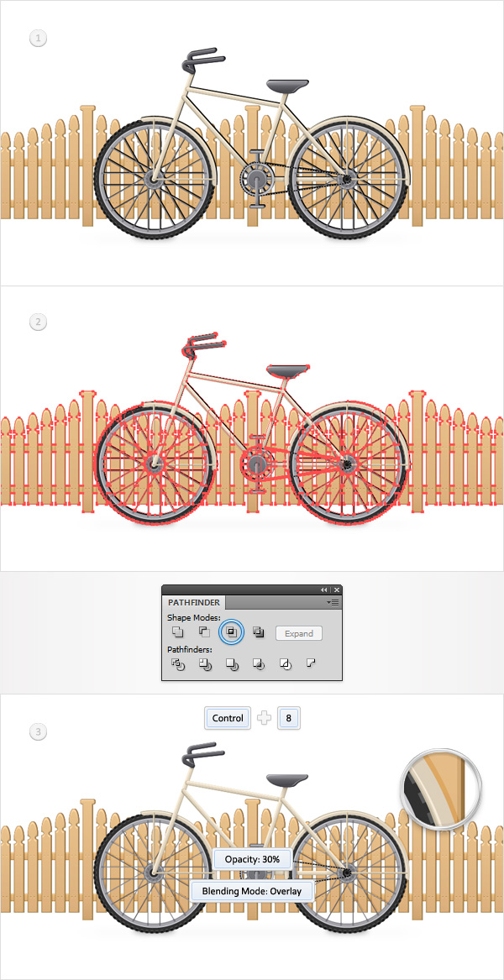Click the Minus Back pathfinder icon
504x980 pixels.
coord(310,663)
